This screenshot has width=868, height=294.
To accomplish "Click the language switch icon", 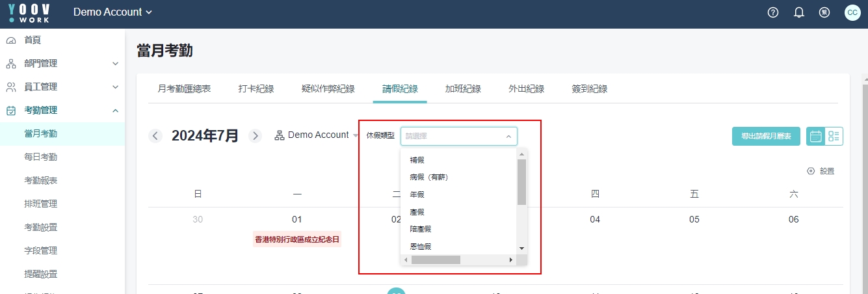I will click(x=824, y=12).
